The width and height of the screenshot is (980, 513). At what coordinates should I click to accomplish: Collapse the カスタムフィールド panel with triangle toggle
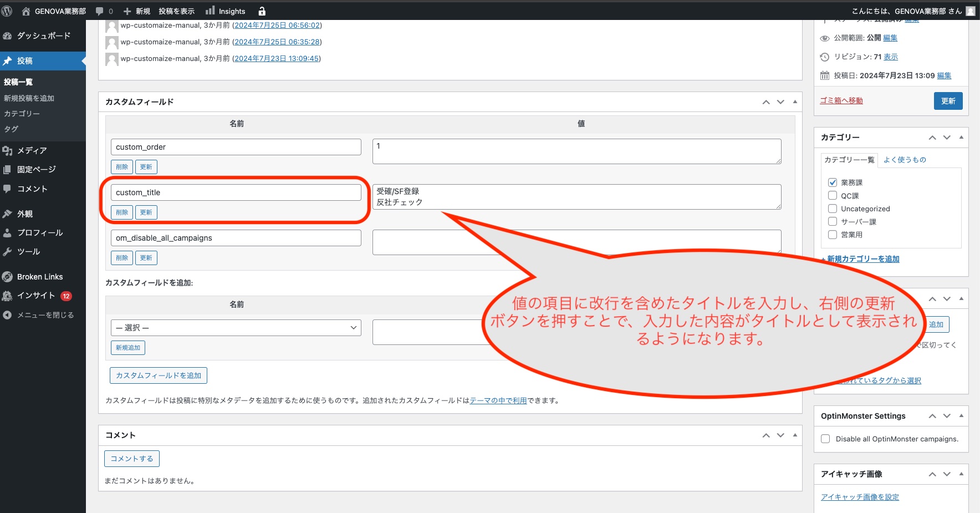click(795, 102)
